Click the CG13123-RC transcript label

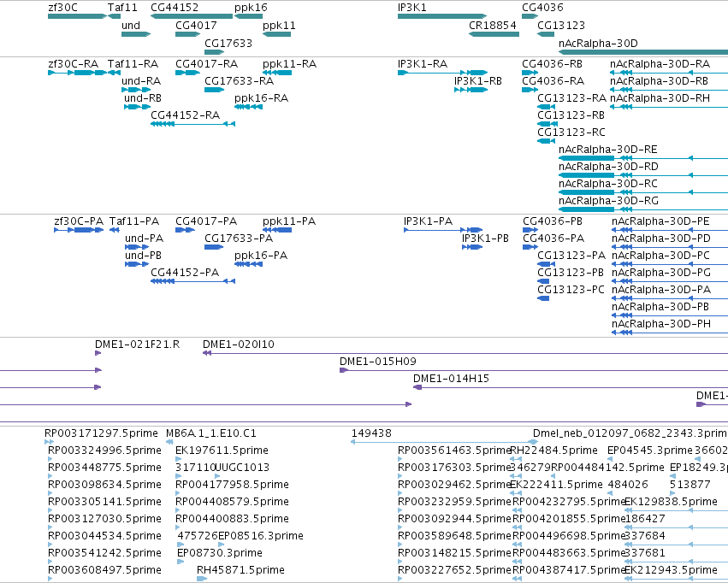[571, 132]
